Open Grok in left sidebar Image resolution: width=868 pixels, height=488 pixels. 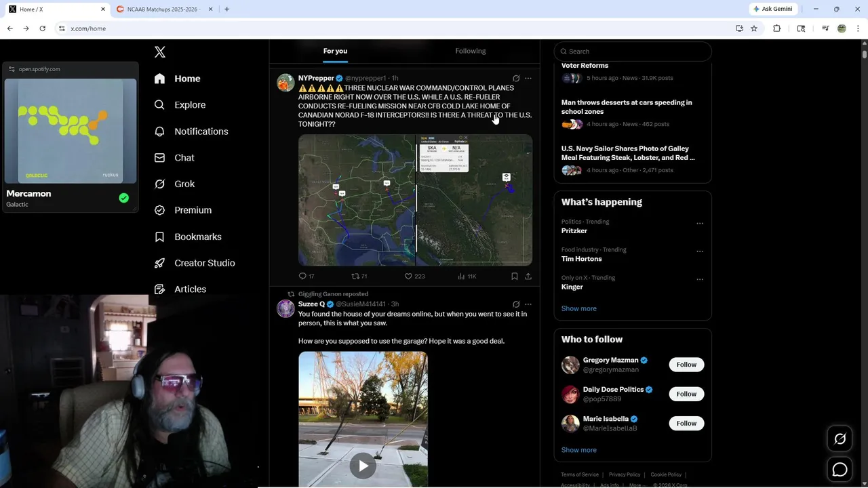tap(174, 184)
